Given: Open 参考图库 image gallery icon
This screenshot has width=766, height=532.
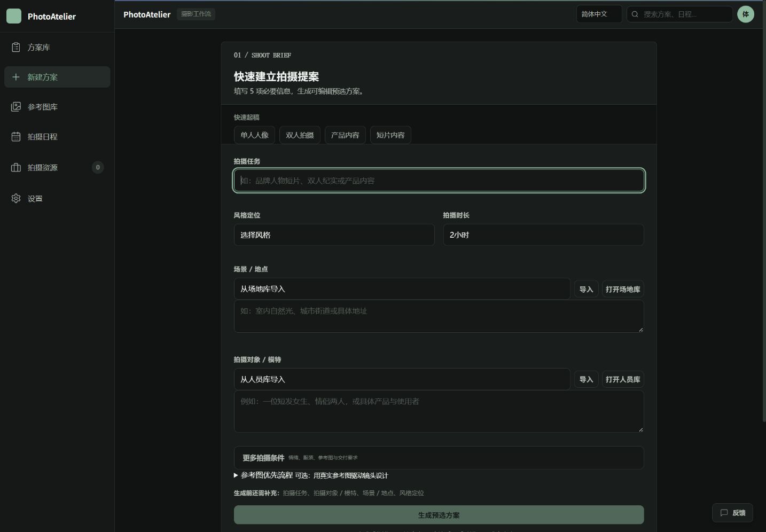Looking at the screenshot, I should 16,107.
